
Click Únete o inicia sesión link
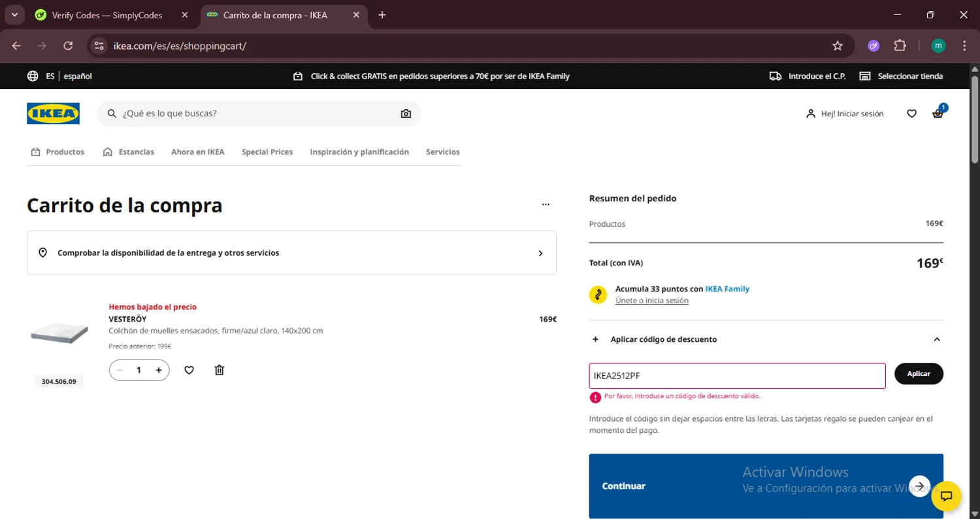(652, 301)
